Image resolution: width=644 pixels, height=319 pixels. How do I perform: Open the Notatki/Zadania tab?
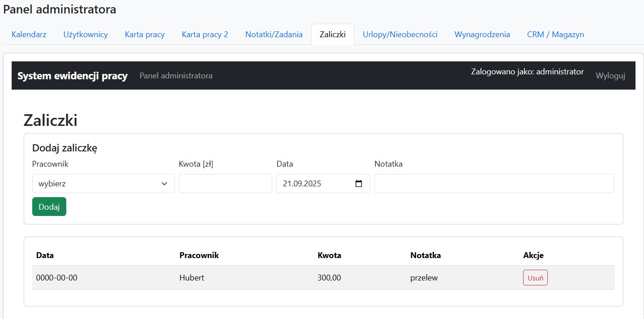click(274, 34)
